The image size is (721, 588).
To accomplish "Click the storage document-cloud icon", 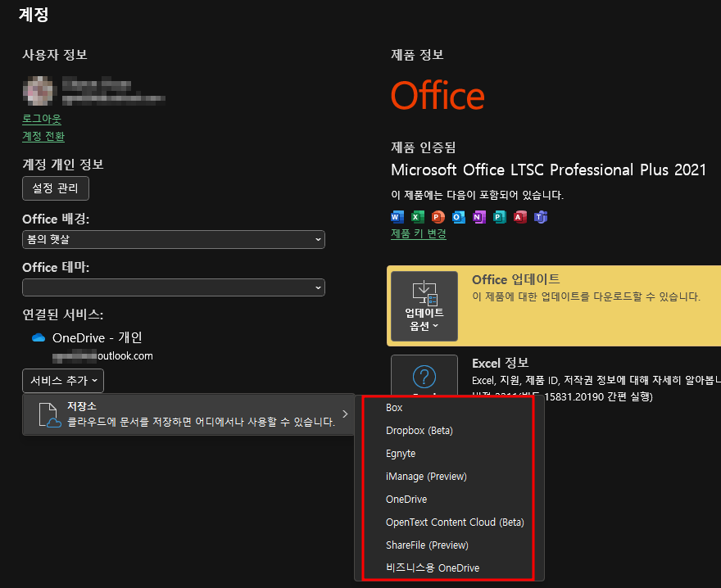I will [50, 414].
